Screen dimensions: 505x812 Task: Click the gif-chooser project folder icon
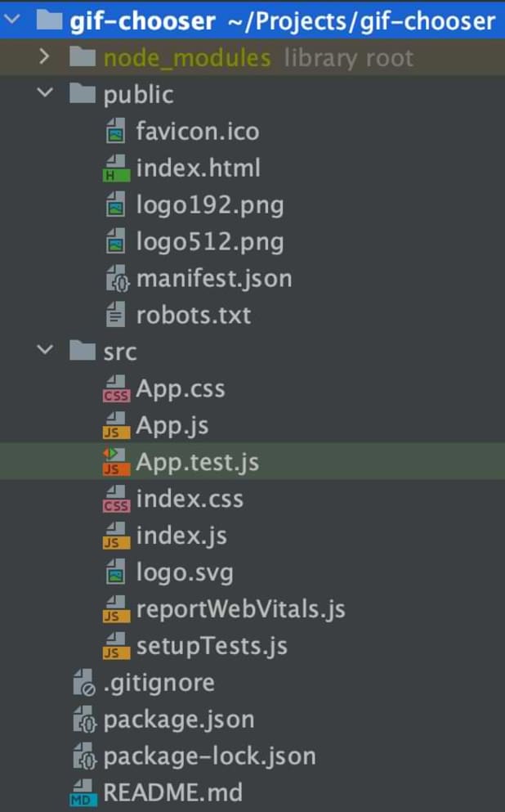point(49,20)
